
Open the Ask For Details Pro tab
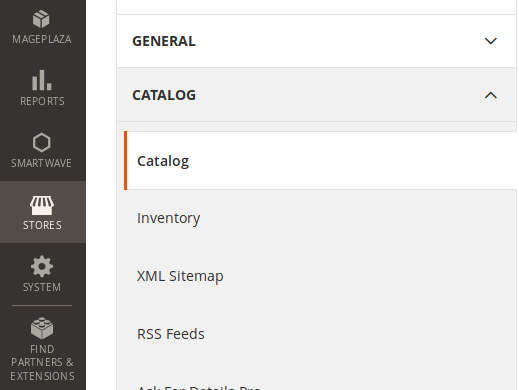point(198,387)
